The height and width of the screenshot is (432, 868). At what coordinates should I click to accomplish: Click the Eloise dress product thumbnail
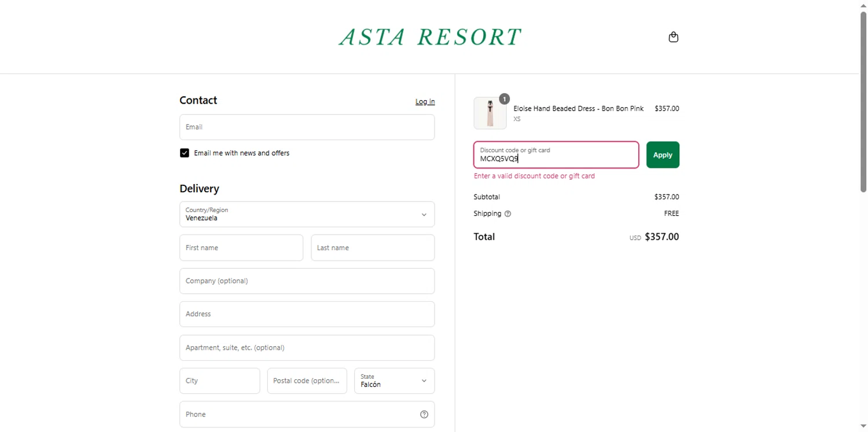point(490,113)
